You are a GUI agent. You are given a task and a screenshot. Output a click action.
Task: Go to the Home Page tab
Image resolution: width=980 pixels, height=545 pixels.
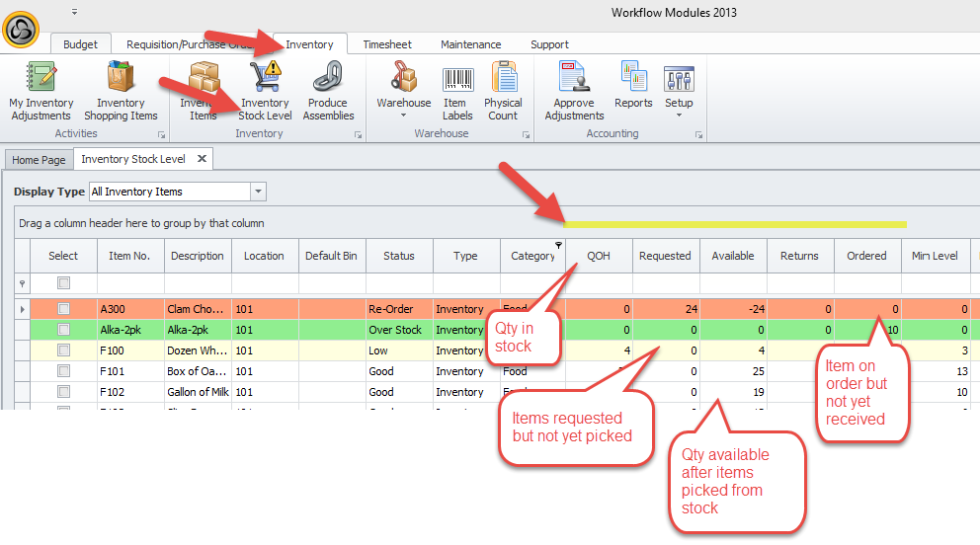39,160
